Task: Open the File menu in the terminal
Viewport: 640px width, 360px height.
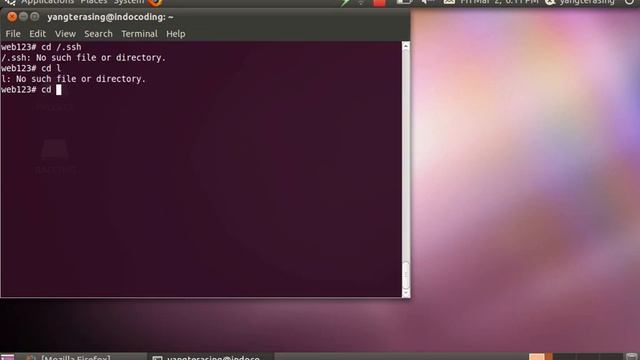Action: tap(13, 34)
